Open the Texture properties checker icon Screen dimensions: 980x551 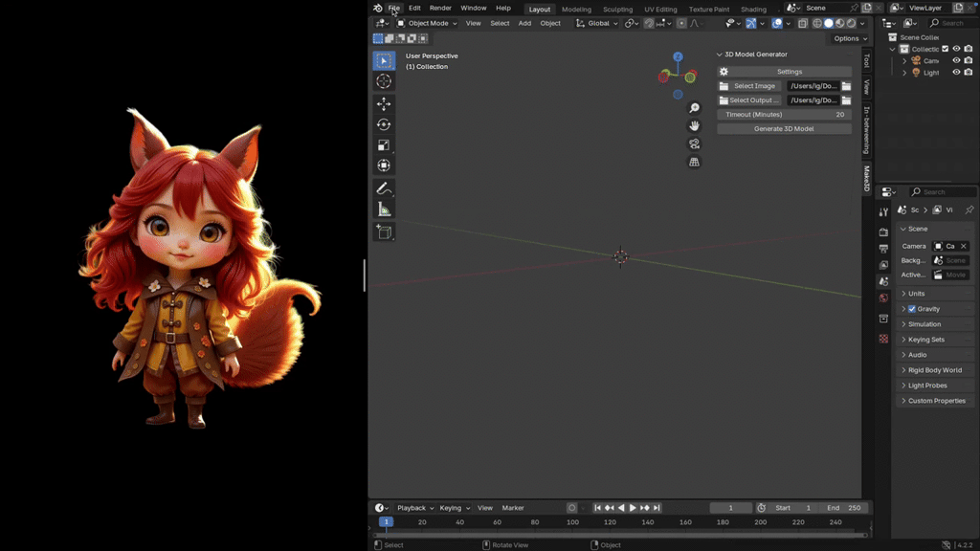883,339
